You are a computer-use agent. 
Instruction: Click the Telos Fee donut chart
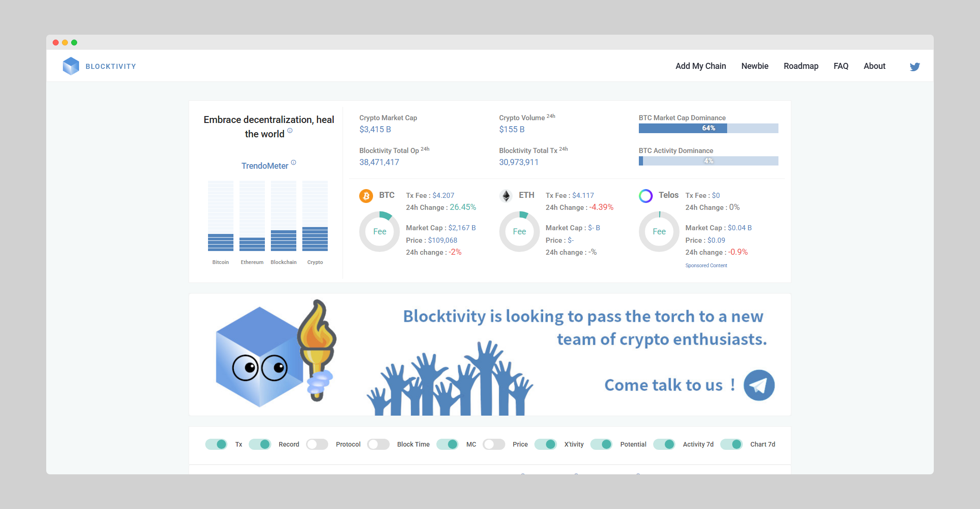659,232
